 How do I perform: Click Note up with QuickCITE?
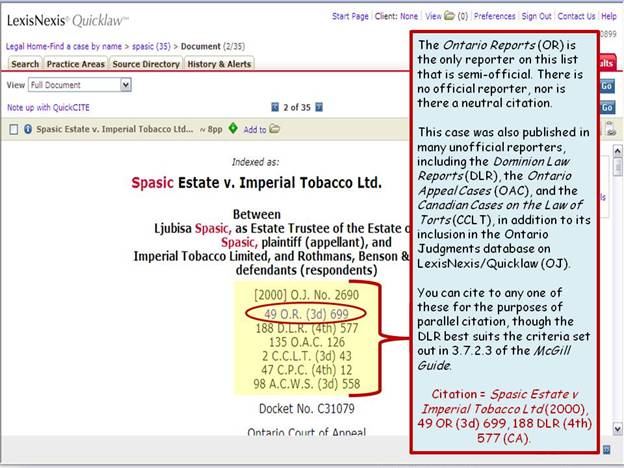point(48,107)
